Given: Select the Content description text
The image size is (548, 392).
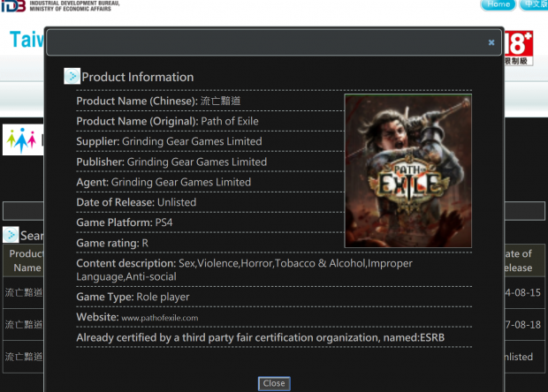Looking at the screenshot, I should (x=244, y=270).
